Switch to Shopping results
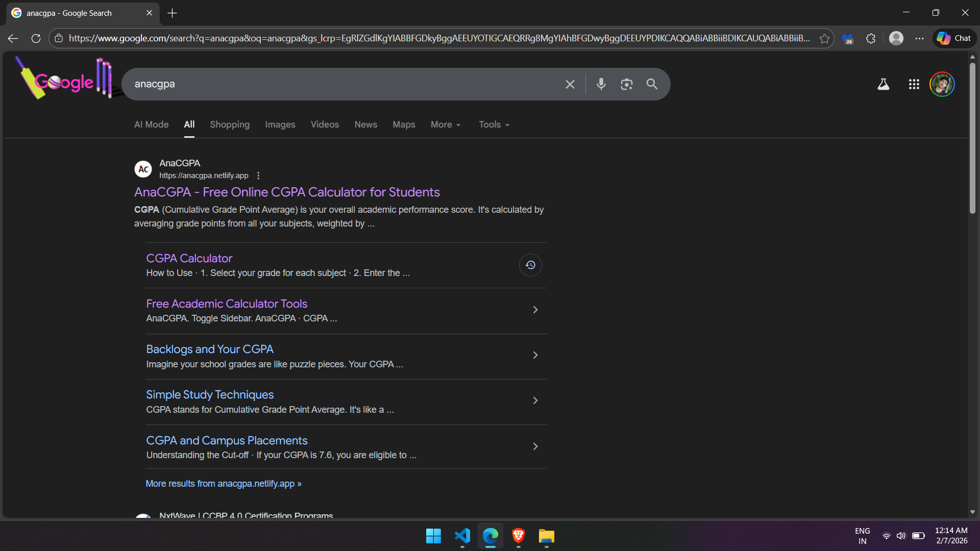 click(x=230, y=124)
